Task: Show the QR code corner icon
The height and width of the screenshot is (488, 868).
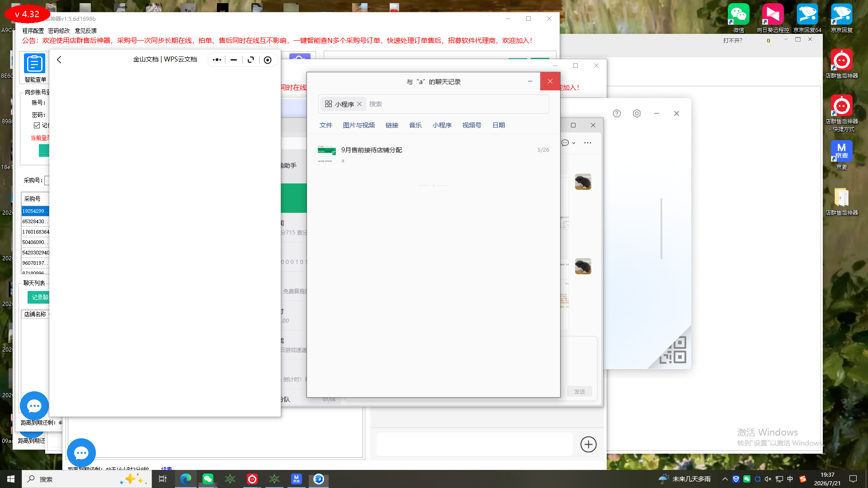Action: [x=674, y=350]
